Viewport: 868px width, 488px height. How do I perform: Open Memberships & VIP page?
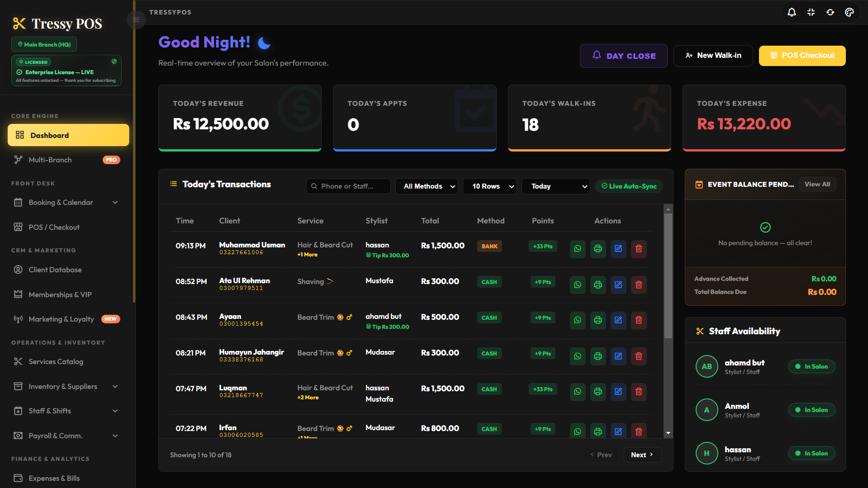click(68, 295)
